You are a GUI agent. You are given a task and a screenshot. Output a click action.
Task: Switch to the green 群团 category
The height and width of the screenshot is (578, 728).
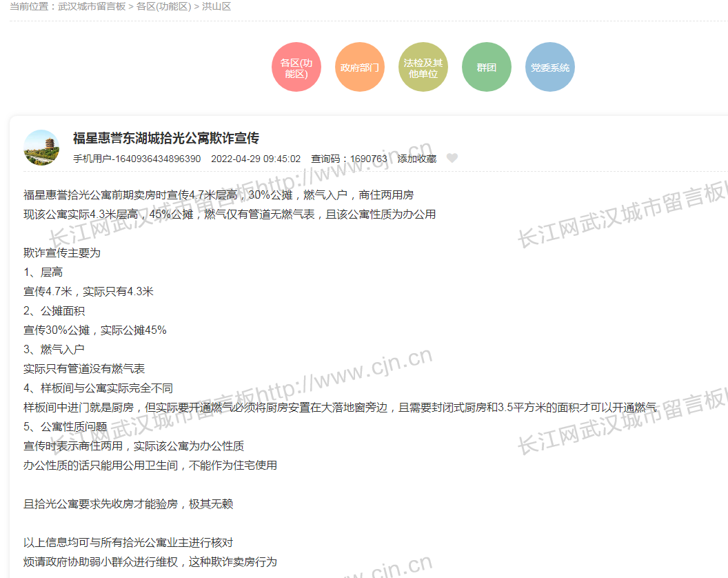(x=487, y=68)
